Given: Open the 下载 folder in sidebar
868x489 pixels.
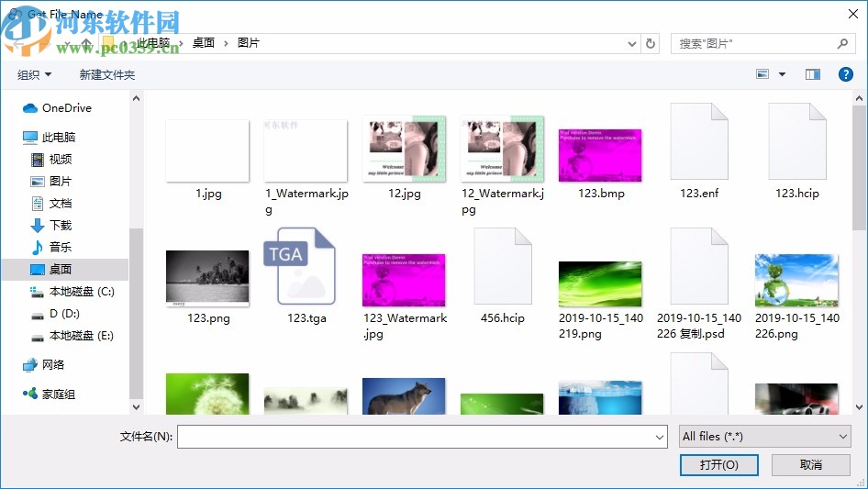Looking at the screenshot, I should click(51, 226).
